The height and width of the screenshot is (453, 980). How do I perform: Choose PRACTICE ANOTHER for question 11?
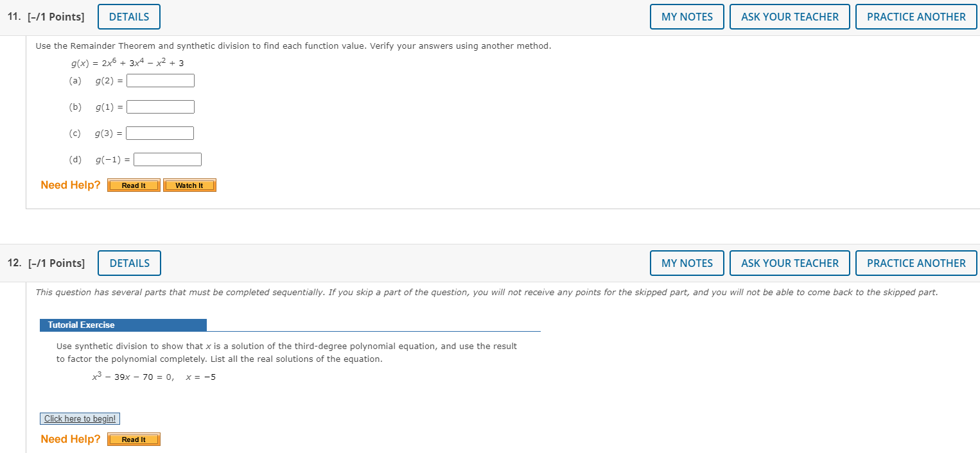(916, 17)
